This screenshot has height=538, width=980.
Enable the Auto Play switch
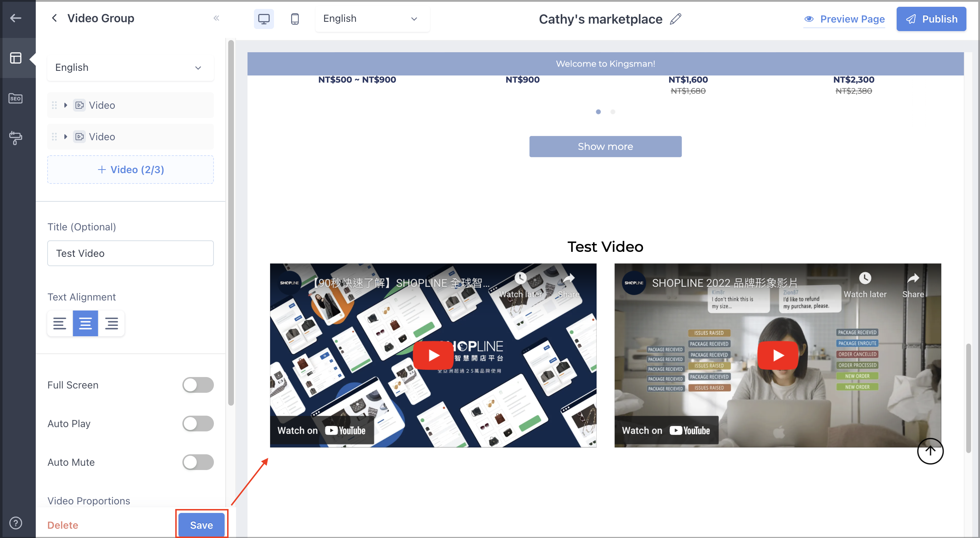[x=198, y=423]
